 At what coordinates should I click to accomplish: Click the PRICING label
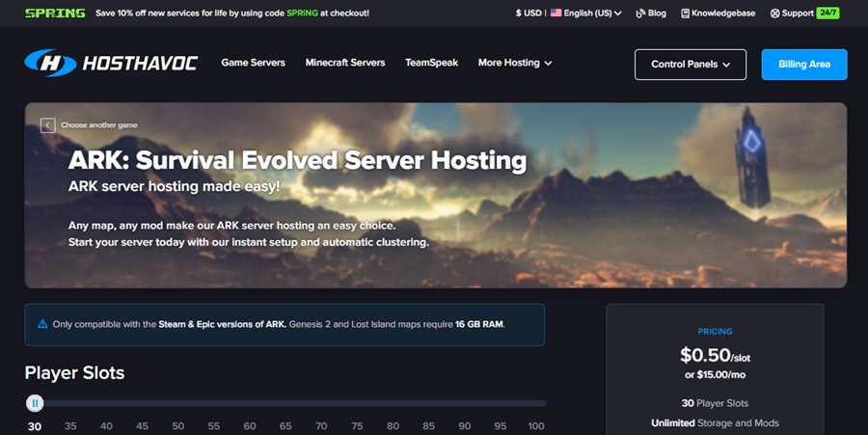(716, 332)
